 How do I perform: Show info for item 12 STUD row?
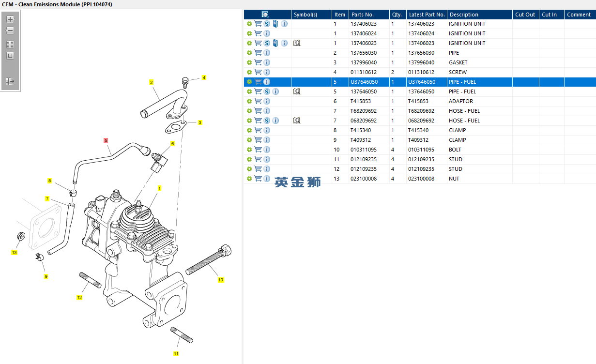[267, 169]
